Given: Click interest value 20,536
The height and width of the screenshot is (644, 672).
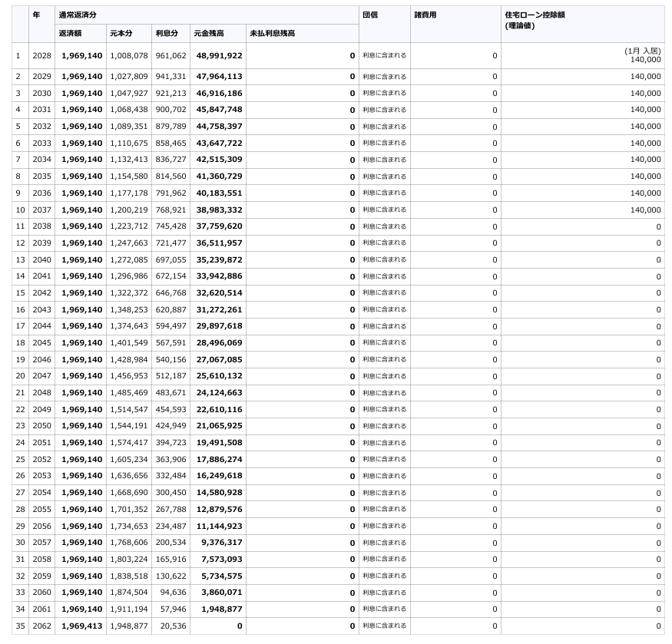Looking at the screenshot, I should tap(173, 626).
